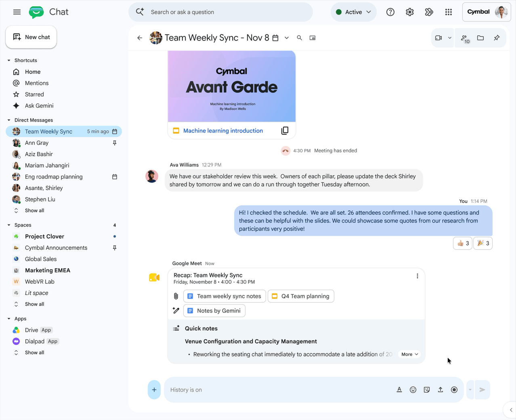
Task: Click the double-arrow icon beside settings gear
Action: [x=429, y=12]
